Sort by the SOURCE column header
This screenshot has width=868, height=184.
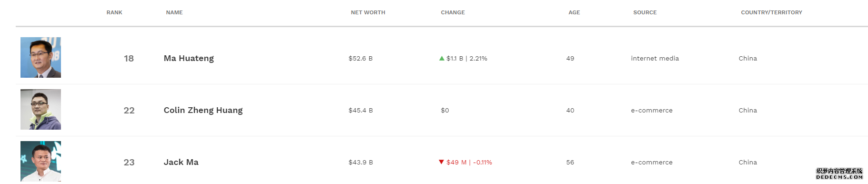[x=645, y=12]
